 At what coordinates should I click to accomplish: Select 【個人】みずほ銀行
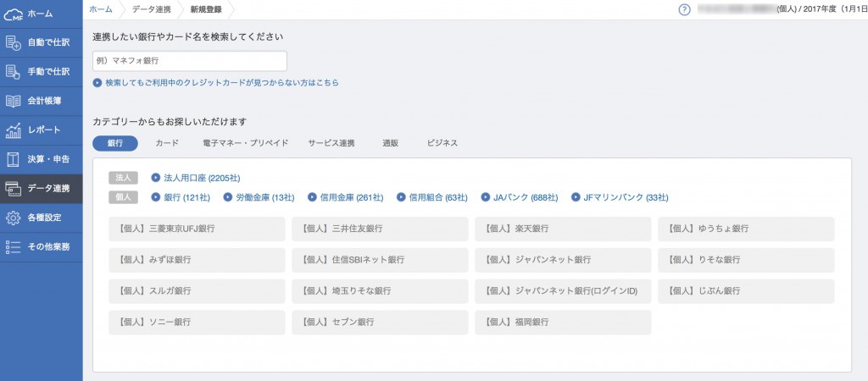[197, 260]
